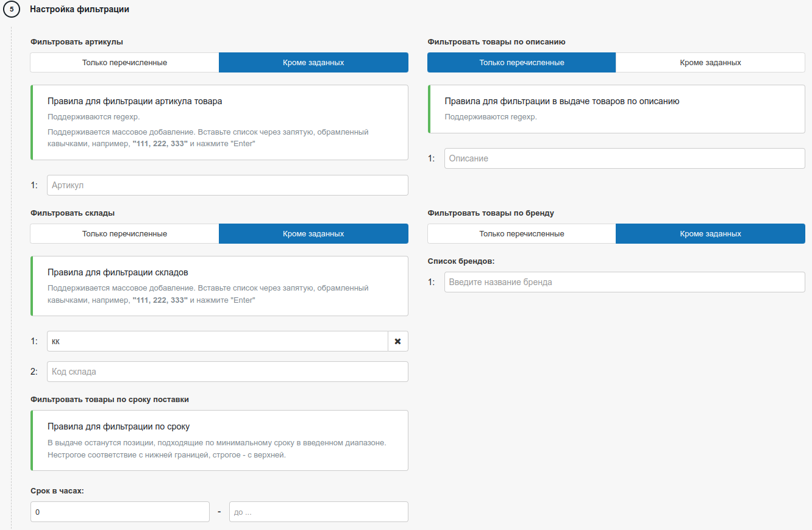Click the "до ..." upper bound hours field
812x530 pixels.
pyautogui.click(x=318, y=512)
